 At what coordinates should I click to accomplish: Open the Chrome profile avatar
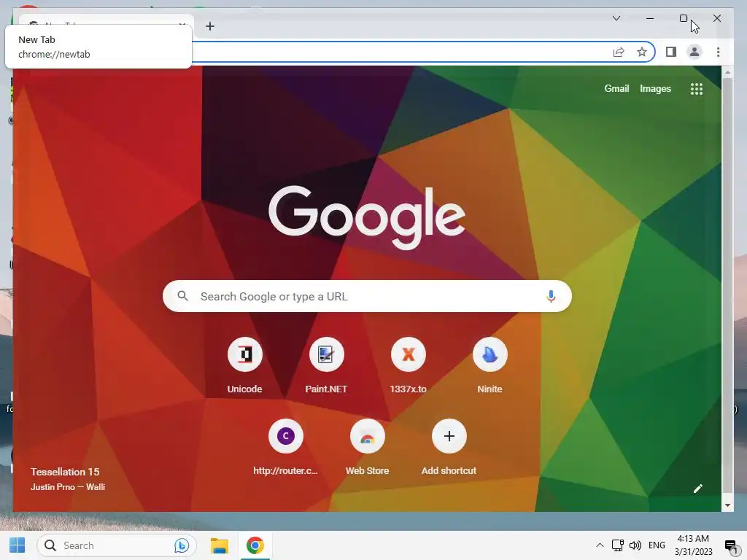pos(694,52)
